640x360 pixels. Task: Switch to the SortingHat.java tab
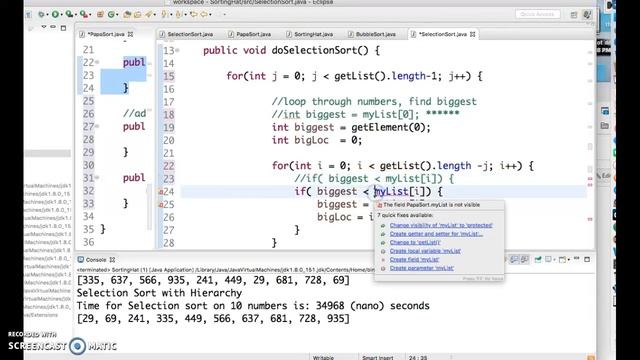310,34
